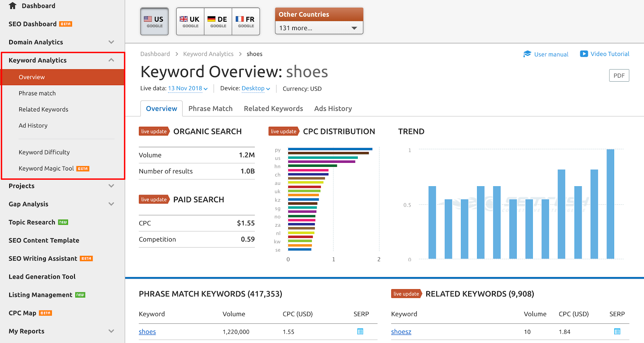Screen dimensions: 644x343
Task: Click the Competition value 0.59
Action: tap(248, 239)
